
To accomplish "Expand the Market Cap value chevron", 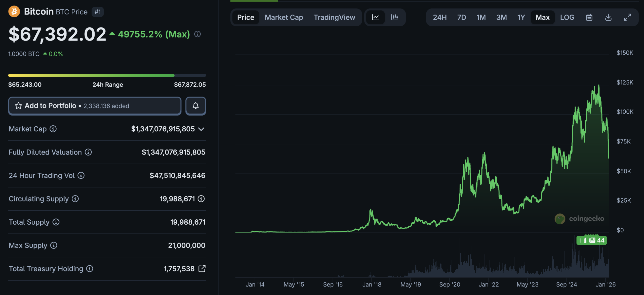I will point(201,129).
